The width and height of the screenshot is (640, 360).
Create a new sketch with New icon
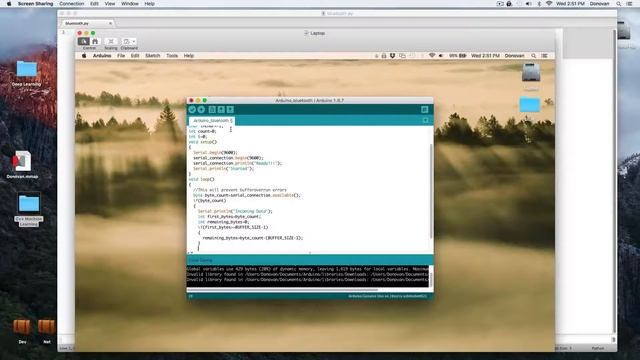212,109
